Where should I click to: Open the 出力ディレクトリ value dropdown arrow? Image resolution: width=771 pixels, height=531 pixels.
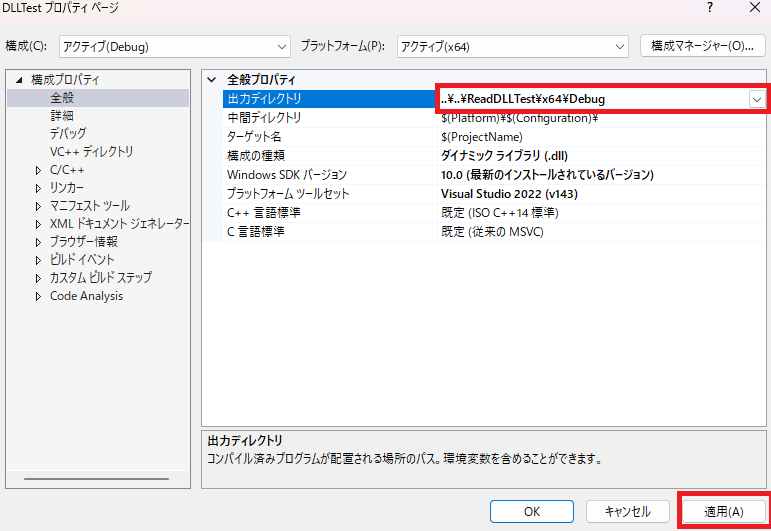click(757, 99)
